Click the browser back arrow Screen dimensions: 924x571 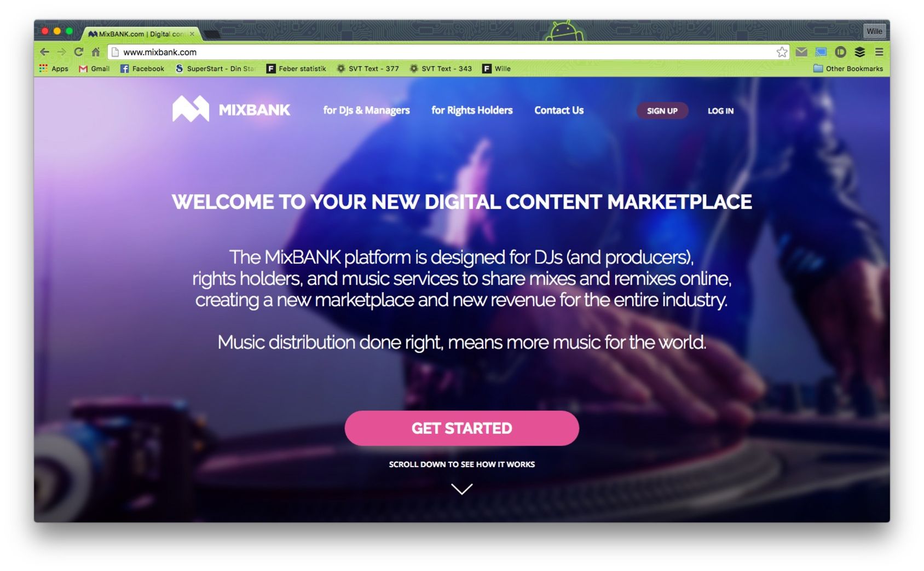[44, 52]
